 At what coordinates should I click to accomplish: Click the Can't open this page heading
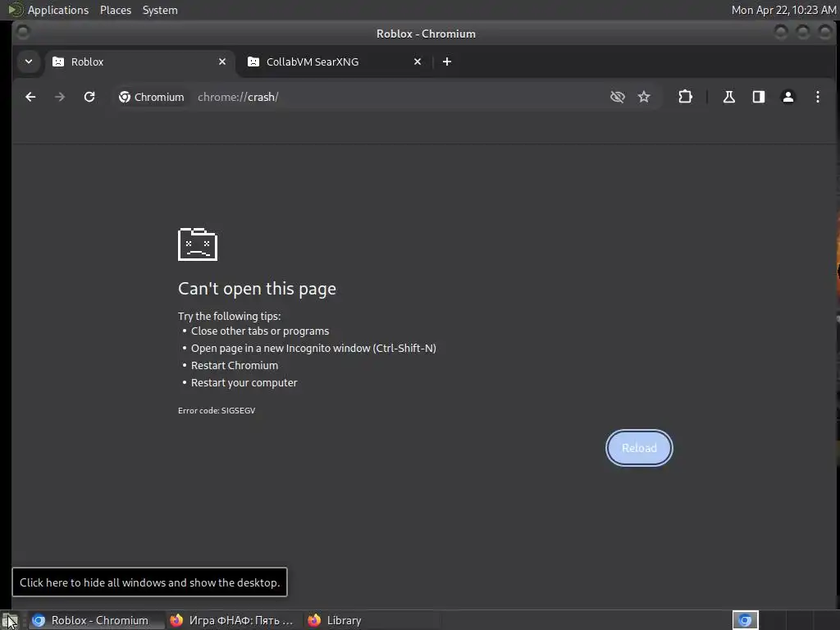coord(257,289)
